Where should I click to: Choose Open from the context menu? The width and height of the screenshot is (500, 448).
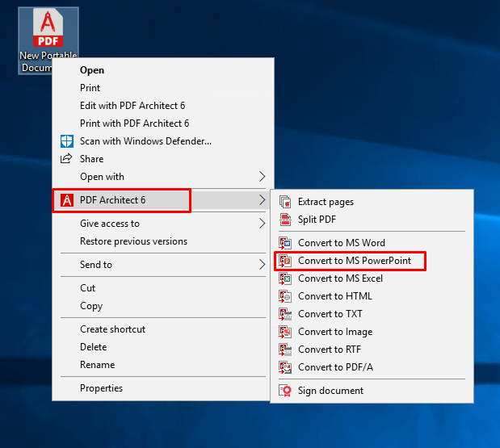pos(162,70)
